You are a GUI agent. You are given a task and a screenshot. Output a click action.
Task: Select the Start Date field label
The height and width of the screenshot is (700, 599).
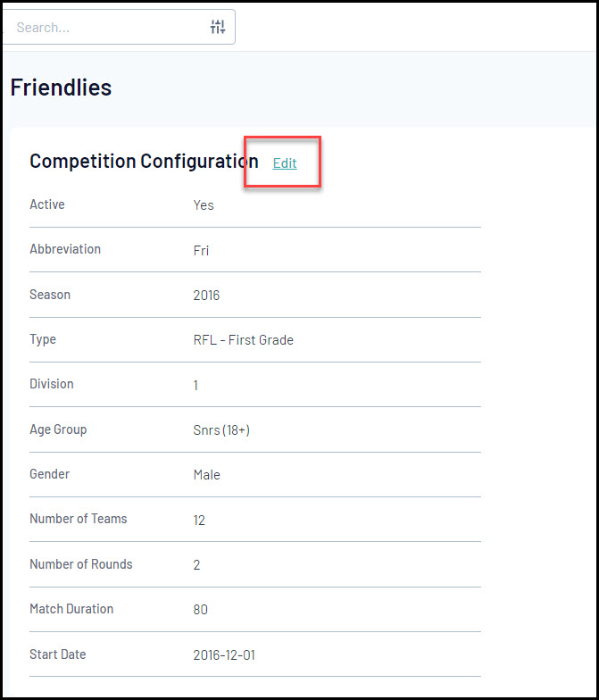58,654
